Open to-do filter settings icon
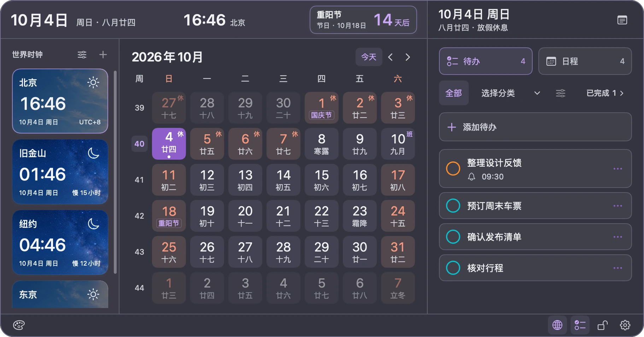The width and height of the screenshot is (644, 337). 561,93
